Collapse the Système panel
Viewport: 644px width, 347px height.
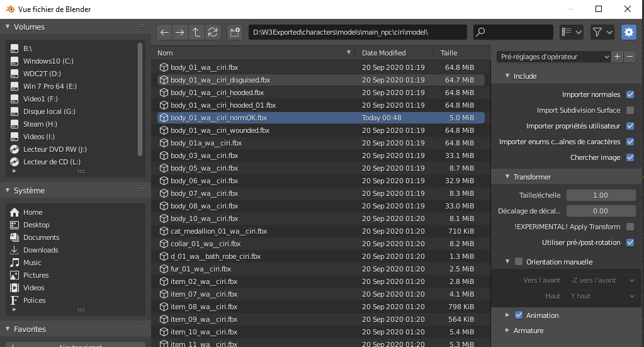(8, 191)
